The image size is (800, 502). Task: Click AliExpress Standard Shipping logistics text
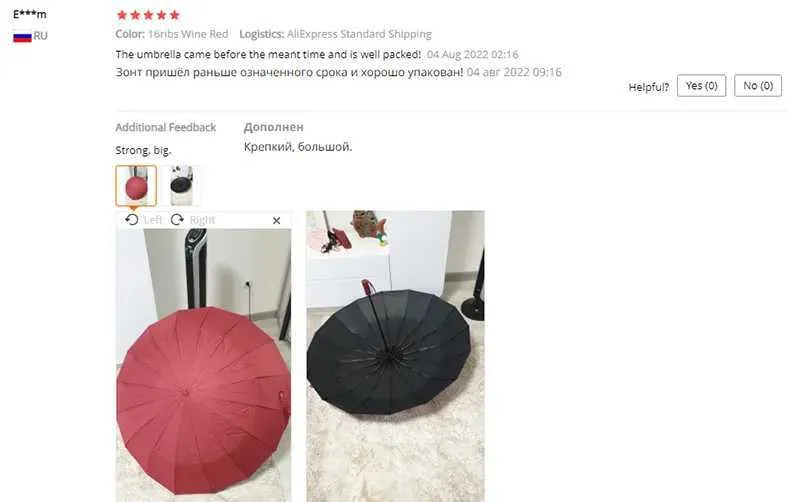tap(359, 34)
